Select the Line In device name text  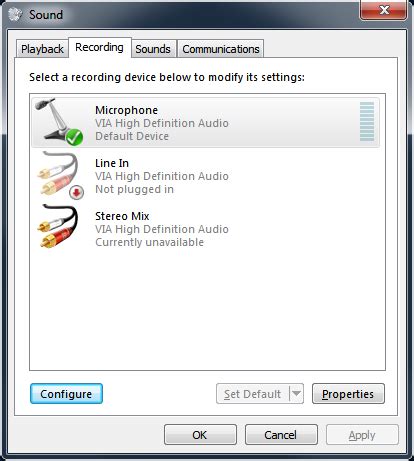pos(112,163)
